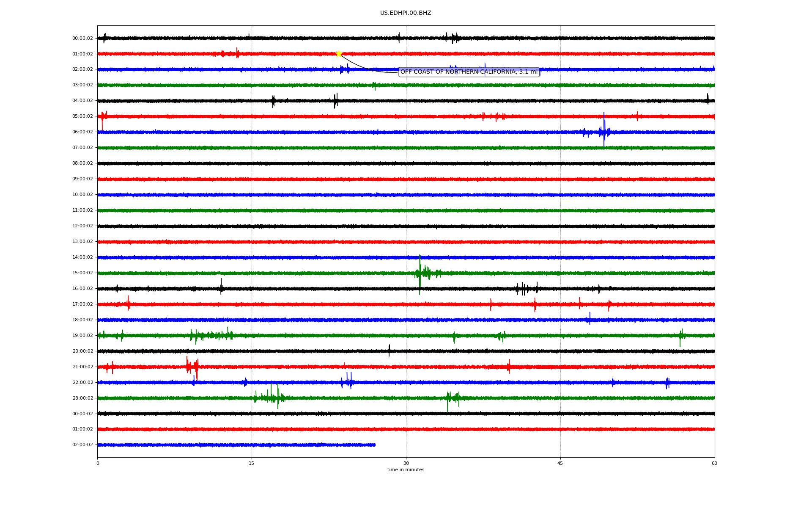Click the x-axis tick label 15
Viewport: 812px width, 508px height.
[x=252, y=464]
